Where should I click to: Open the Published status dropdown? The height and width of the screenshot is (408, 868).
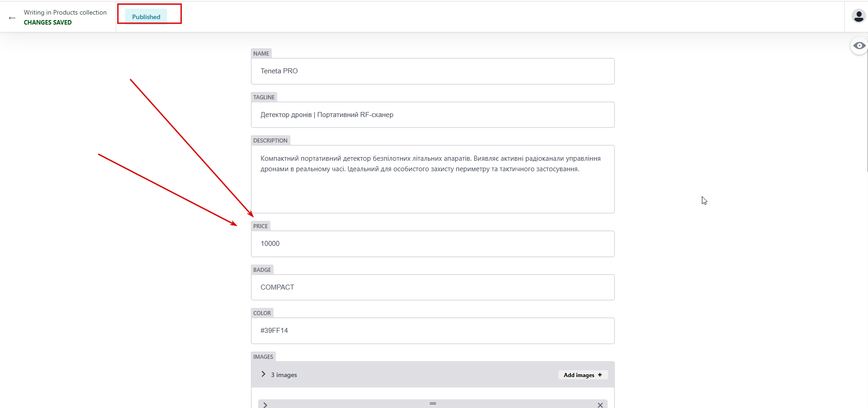146,17
